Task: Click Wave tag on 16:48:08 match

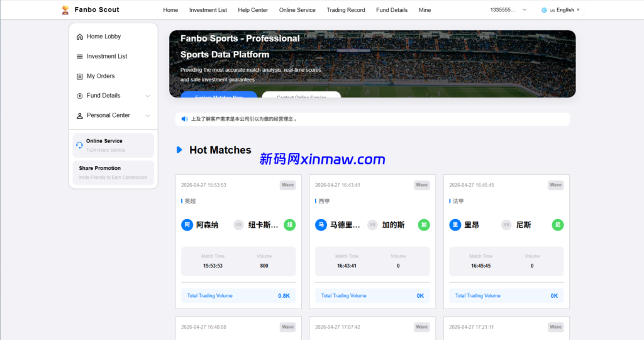Action: [287, 327]
